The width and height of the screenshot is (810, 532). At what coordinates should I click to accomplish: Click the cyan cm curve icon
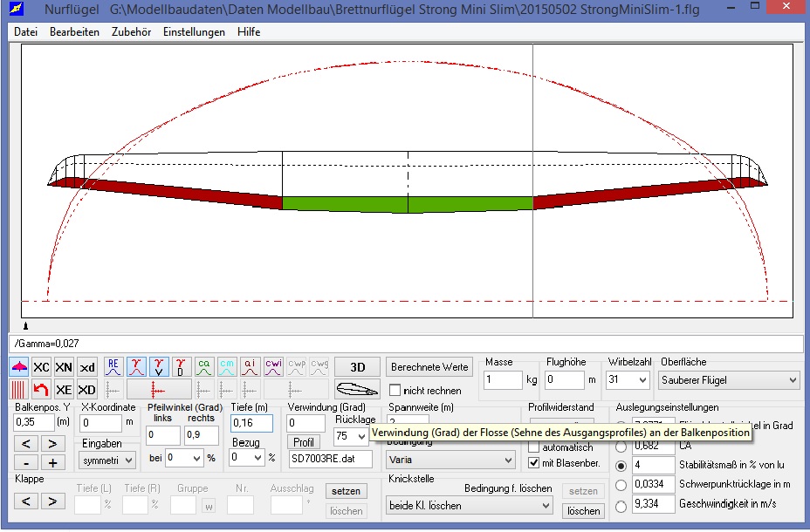click(x=227, y=366)
